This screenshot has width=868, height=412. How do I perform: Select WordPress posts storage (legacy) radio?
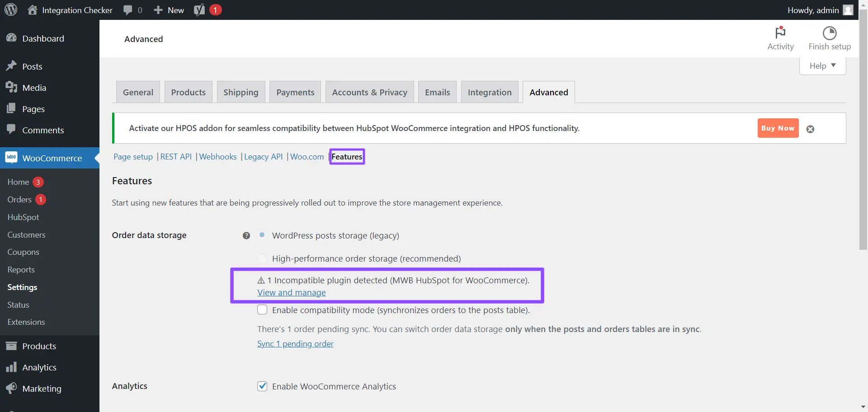pyautogui.click(x=262, y=235)
